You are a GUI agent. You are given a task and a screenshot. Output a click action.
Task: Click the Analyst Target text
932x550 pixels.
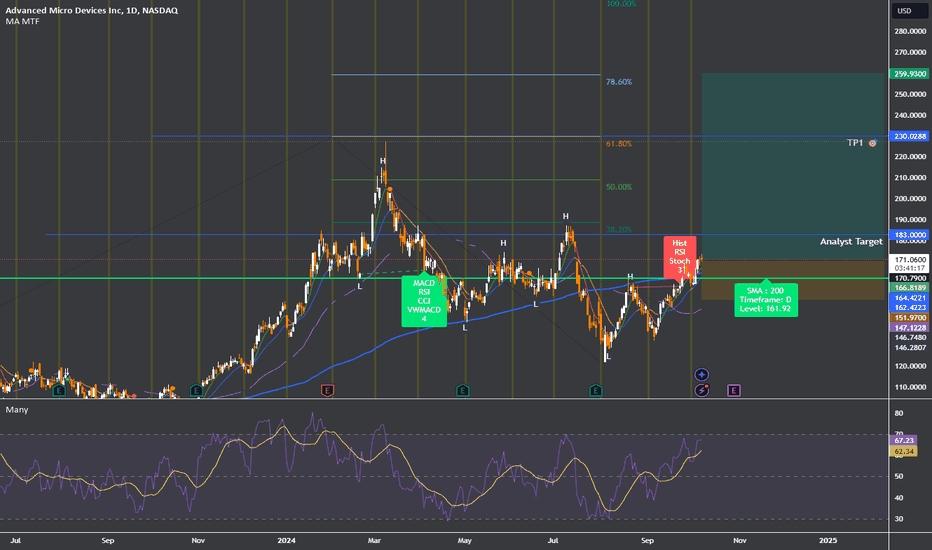(x=851, y=241)
